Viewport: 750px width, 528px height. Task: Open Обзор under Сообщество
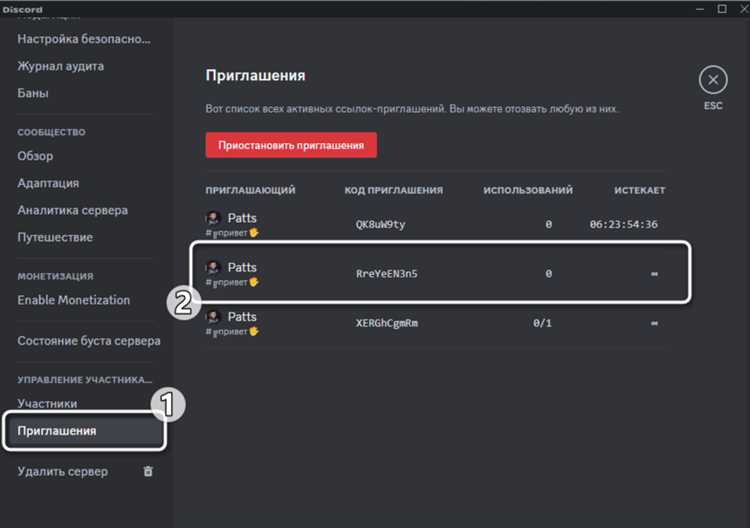(x=35, y=156)
